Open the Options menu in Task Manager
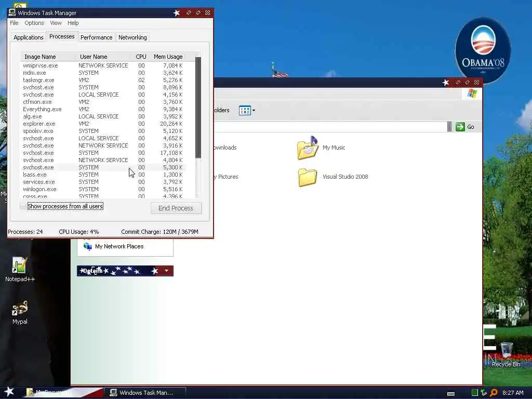 (x=34, y=23)
